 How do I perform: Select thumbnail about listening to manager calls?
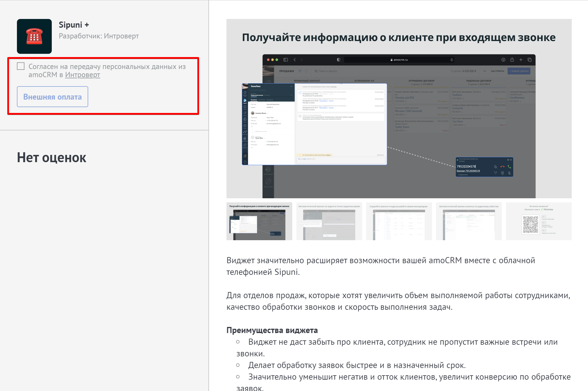(399, 221)
